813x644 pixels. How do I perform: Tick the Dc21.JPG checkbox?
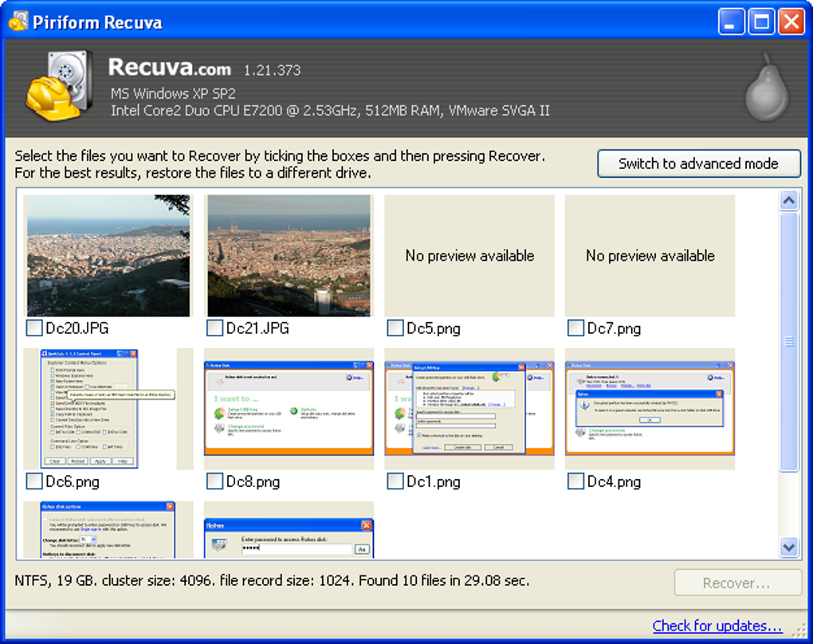[214, 328]
